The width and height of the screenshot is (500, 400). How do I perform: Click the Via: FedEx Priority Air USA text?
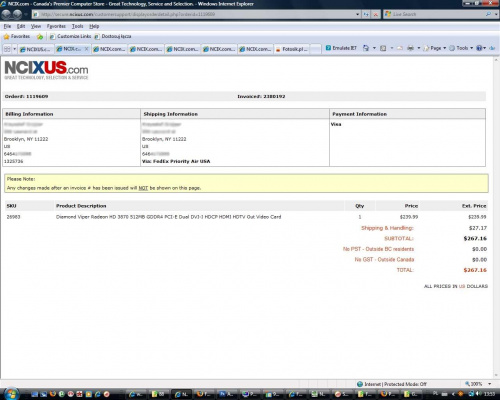pyautogui.click(x=176, y=161)
